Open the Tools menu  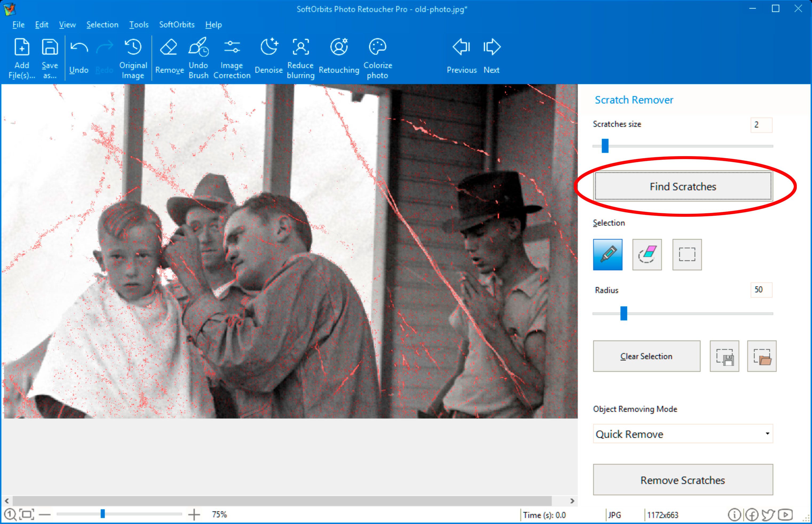[138, 24]
